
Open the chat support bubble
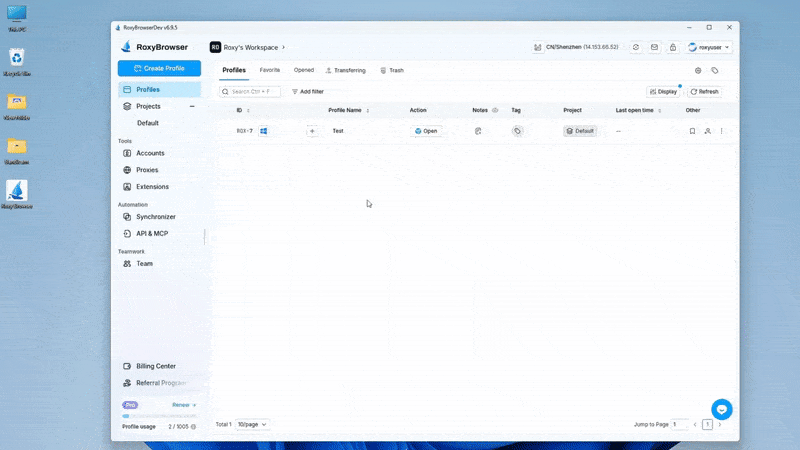tap(722, 409)
